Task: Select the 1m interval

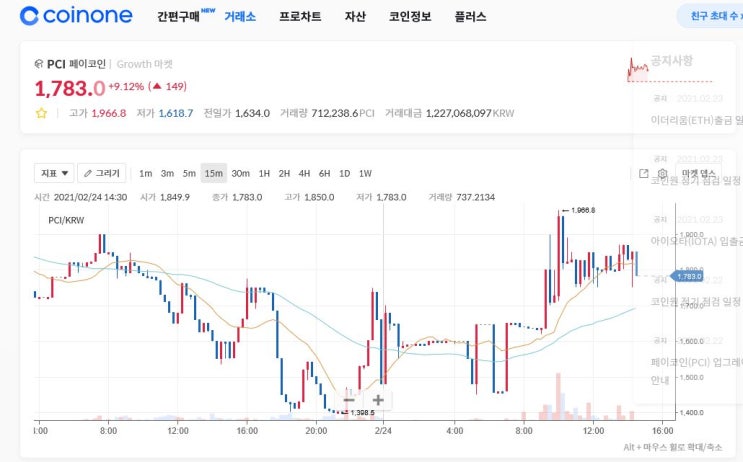Action: point(145,173)
